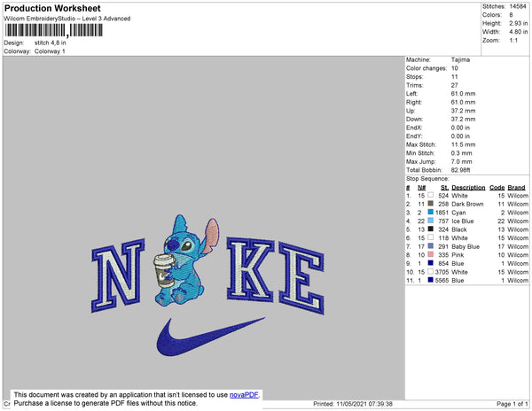Click the 'Cyan' description text
The width and height of the screenshot is (532, 411).
(458, 213)
